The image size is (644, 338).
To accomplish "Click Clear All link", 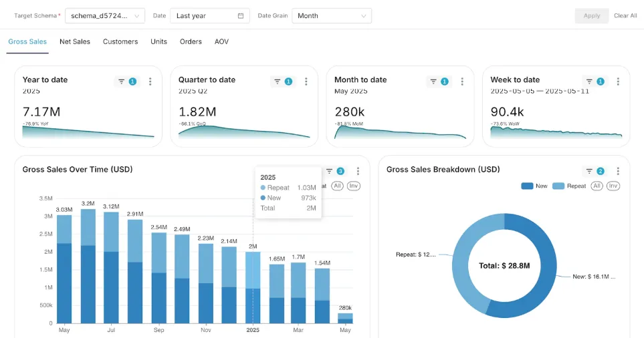I will click(625, 15).
